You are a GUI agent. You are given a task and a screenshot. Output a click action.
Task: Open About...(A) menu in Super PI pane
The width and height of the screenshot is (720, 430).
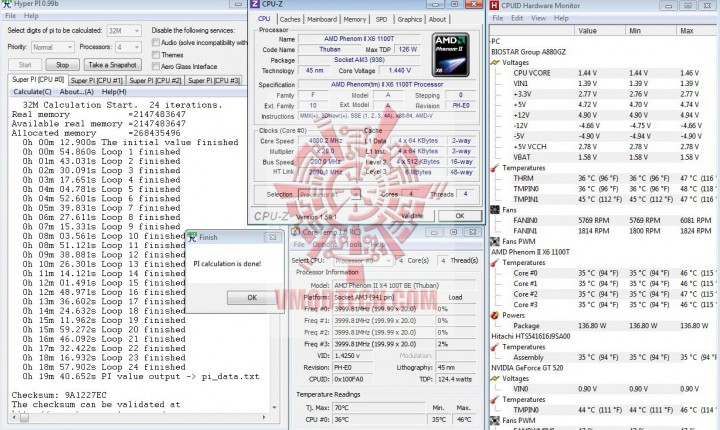(77, 92)
